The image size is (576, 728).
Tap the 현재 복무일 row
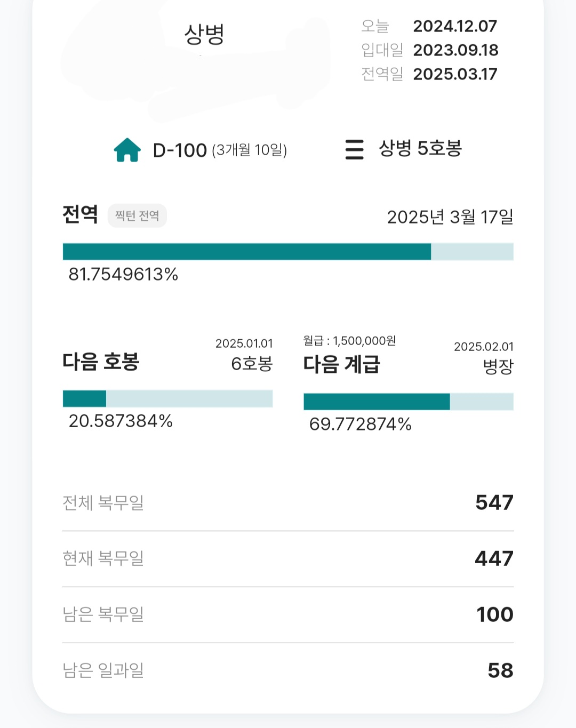pos(288,558)
